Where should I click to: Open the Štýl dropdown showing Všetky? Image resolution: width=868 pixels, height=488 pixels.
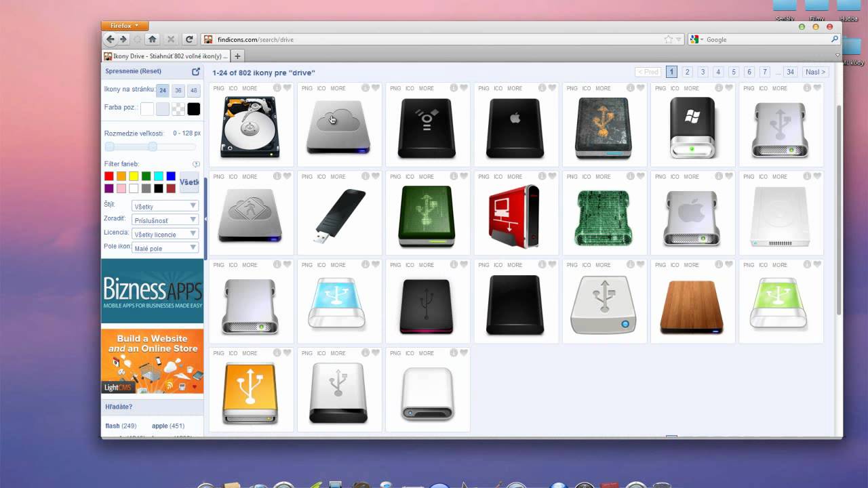click(x=164, y=205)
